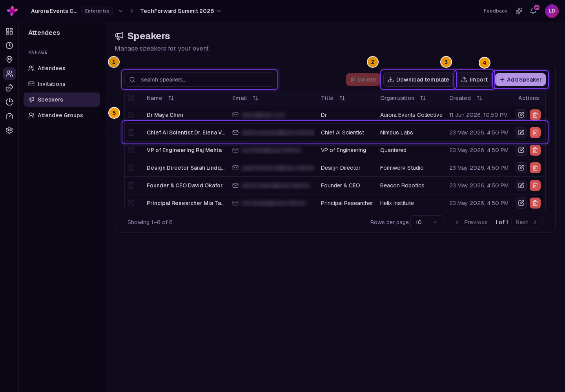Image resolution: width=565 pixels, height=392 pixels.
Task: Expand the Aurora Events organization switcher chevron
Action: (121, 11)
